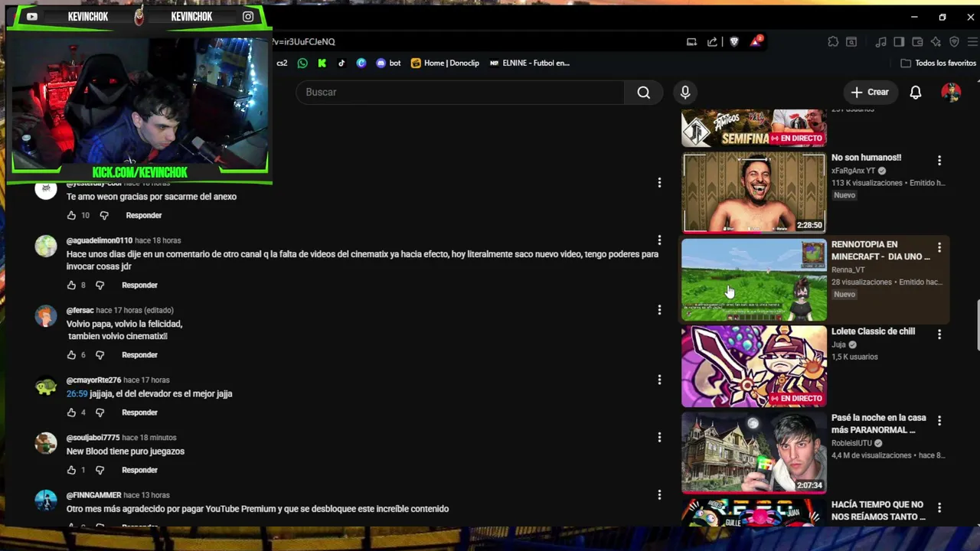Open more options for RENNOTOPIA EN MINECRAFT video
The image size is (980, 551).
coord(939,247)
